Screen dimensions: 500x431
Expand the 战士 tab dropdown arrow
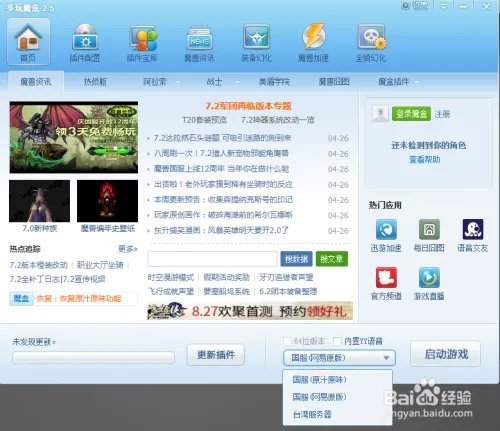coord(237,82)
